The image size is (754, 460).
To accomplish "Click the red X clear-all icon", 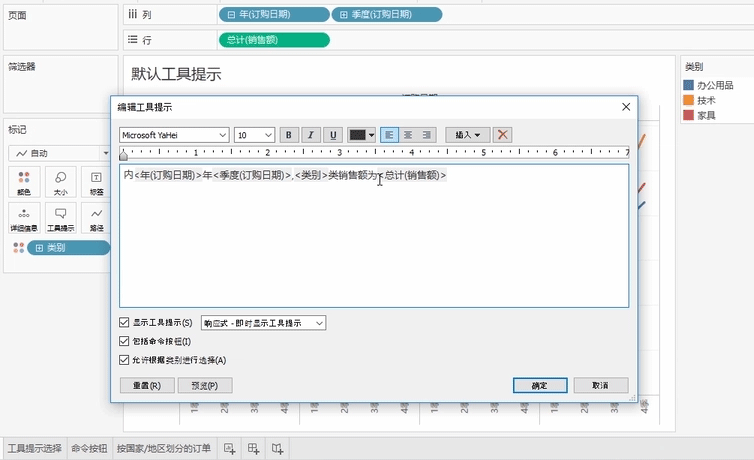I will click(x=503, y=135).
